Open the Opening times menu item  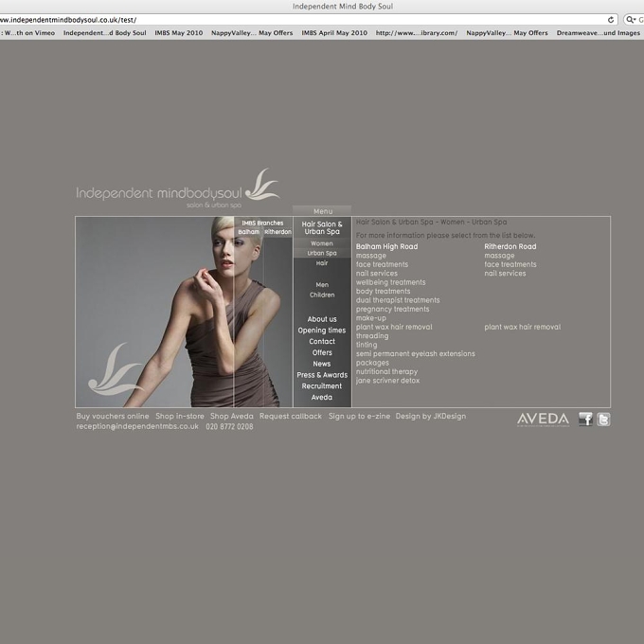[x=322, y=331]
